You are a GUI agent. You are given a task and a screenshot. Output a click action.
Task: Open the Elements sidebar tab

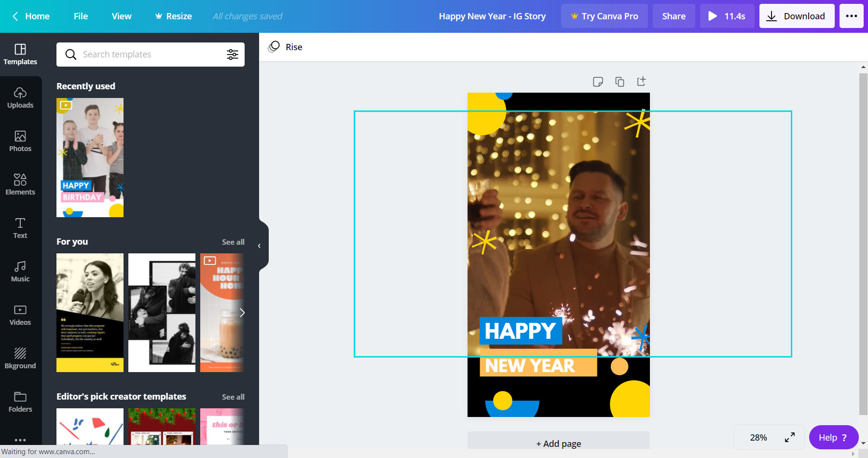pyautogui.click(x=20, y=185)
